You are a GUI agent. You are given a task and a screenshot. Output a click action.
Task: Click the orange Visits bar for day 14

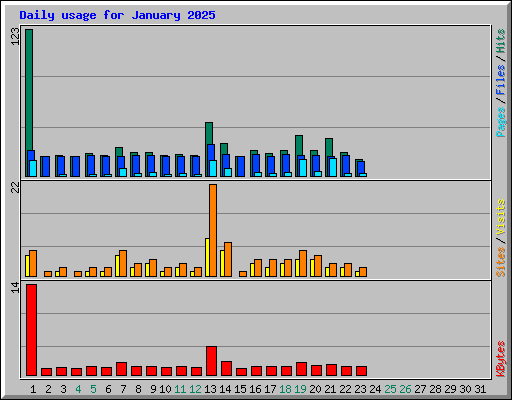tap(228, 259)
